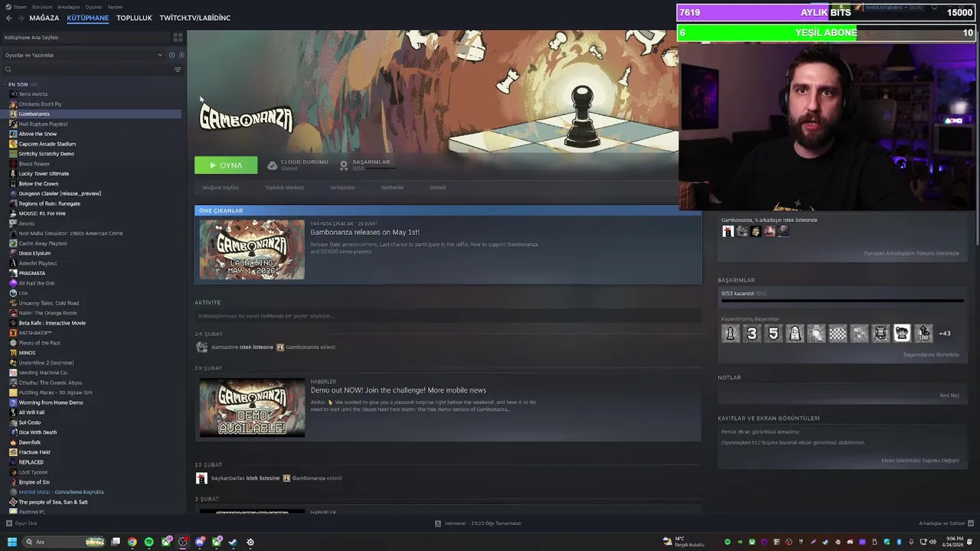Select Terra Invicta in game list
The width and height of the screenshot is (980, 551).
coord(33,94)
